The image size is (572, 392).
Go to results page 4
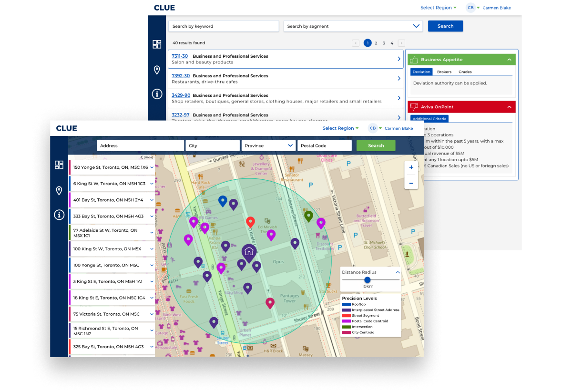pos(392,43)
